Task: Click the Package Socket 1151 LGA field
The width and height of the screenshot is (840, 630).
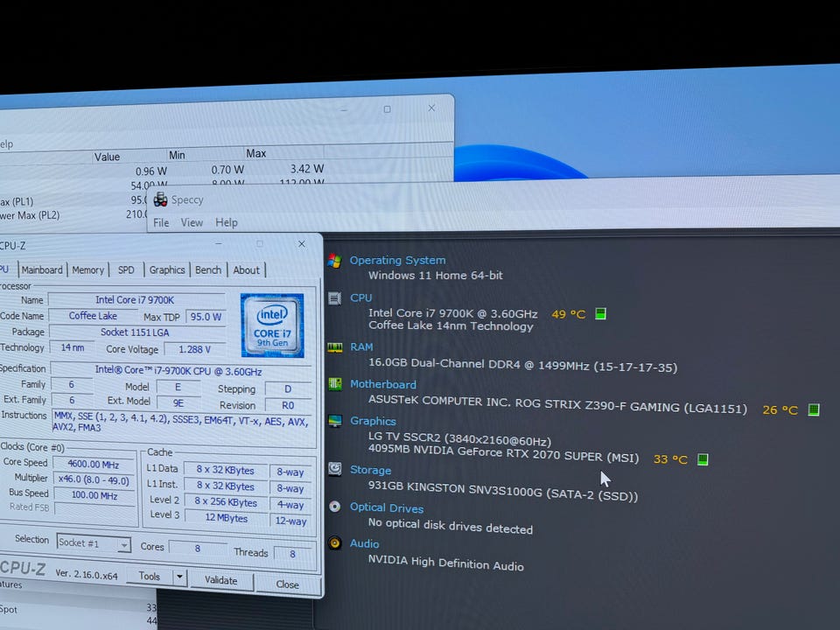Action: 136,332
